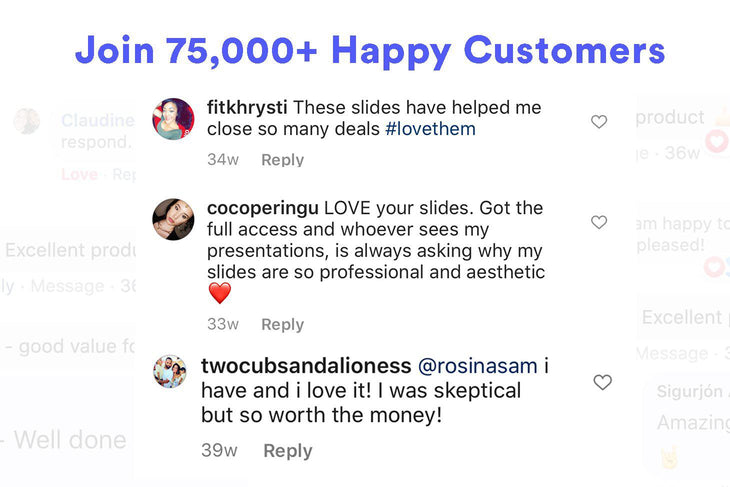Screen dimensions: 730x487
Task: Click the red heart emoji in cocoperingu's comment
Action: pyautogui.click(x=219, y=294)
